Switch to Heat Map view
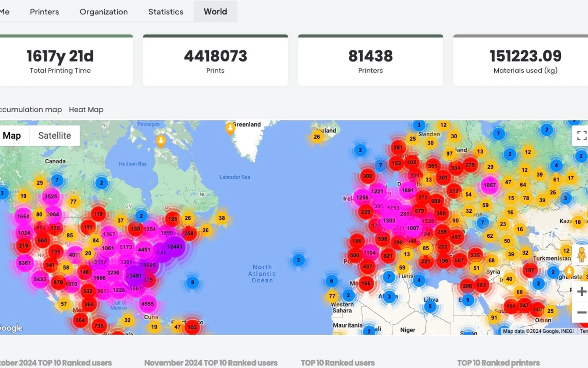The image size is (588, 368). click(86, 110)
